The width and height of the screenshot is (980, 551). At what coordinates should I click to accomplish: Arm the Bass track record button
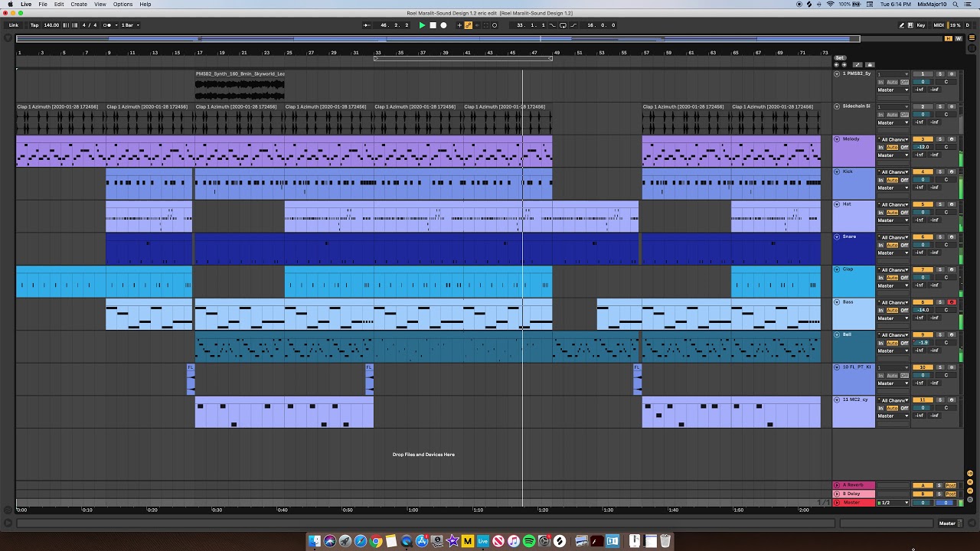pyautogui.click(x=952, y=302)
